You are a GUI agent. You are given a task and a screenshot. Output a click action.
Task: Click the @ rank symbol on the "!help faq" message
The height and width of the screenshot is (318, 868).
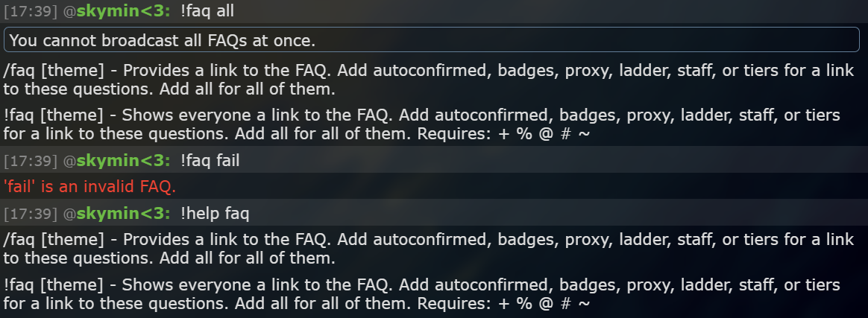pyautogui.click(x=69, y=214)
